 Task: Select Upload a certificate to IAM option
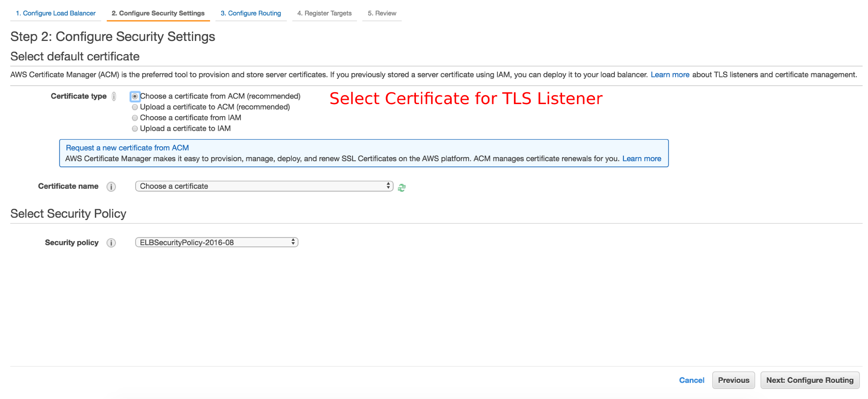(x=135, y=129)
